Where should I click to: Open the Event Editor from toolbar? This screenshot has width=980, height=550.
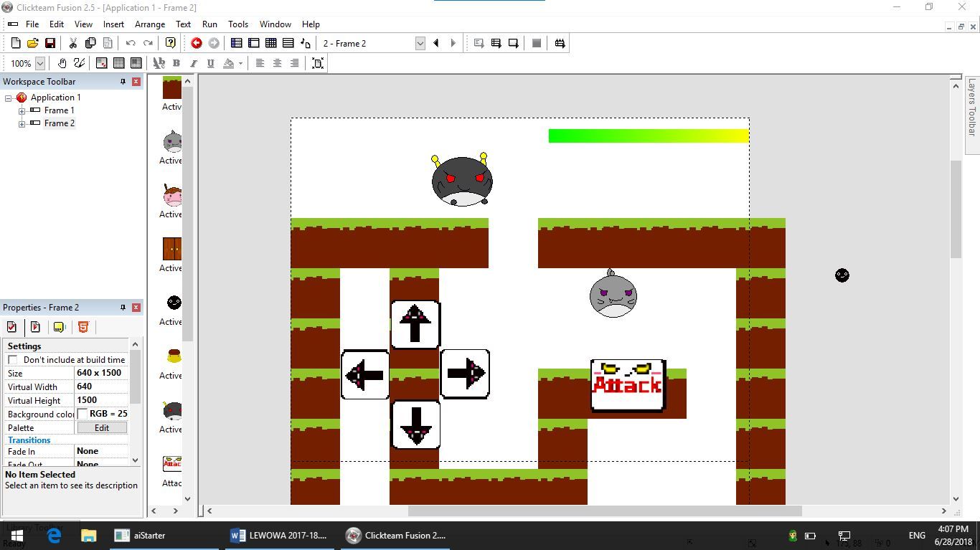271,44
